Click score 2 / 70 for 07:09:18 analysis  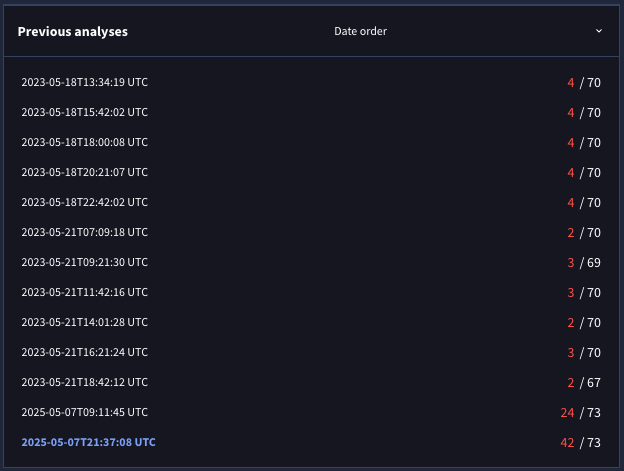tap(584, 233)
